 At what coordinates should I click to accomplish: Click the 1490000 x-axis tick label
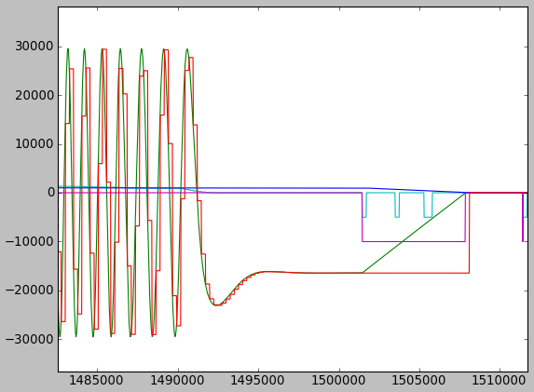tap(177, 380)
